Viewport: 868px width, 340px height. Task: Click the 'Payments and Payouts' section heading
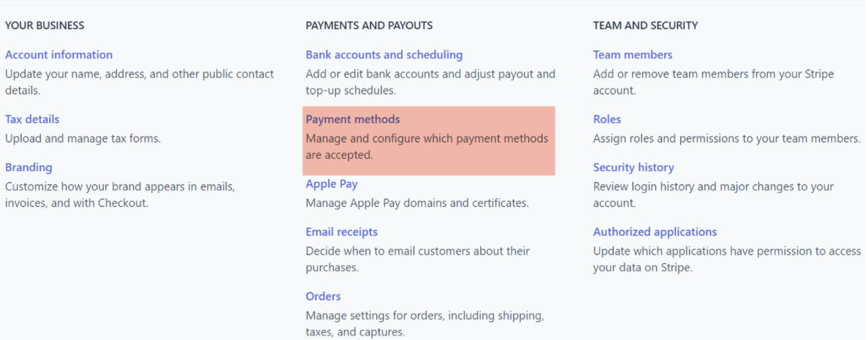pos(369,26)
